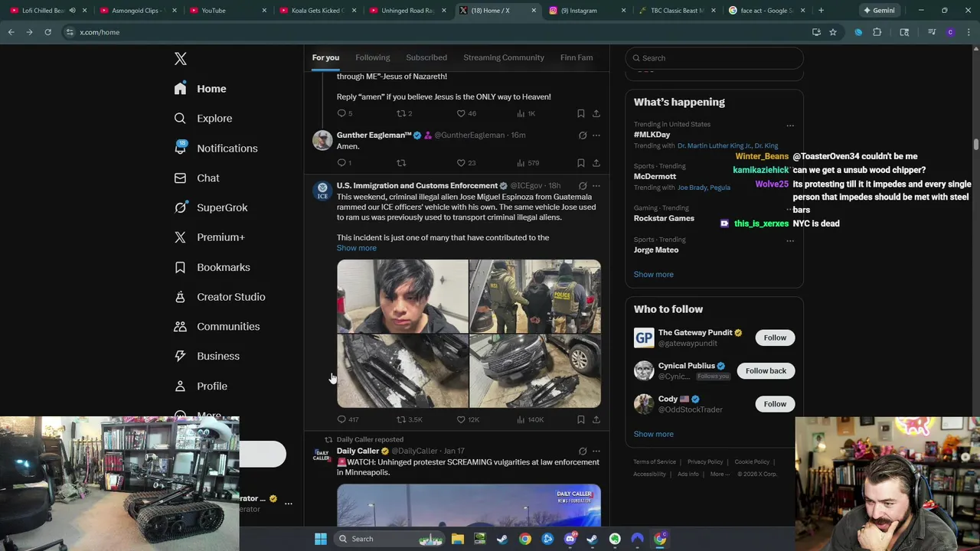Share the ICE post

point(596,419)
